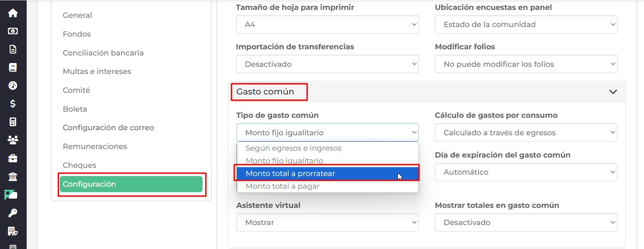Click the banknote money icon
The width and height of the screenshot is (644, 249).
(13, 31)
